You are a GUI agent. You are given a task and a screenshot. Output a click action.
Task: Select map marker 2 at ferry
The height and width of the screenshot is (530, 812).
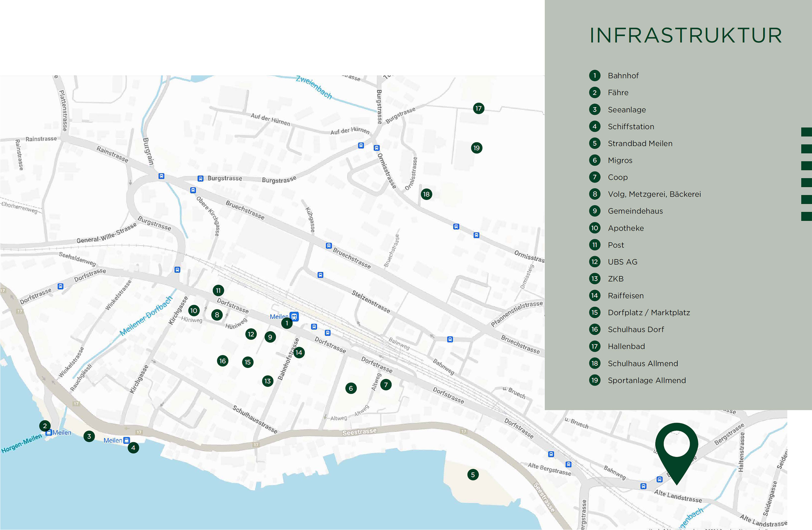pos(45,426)
